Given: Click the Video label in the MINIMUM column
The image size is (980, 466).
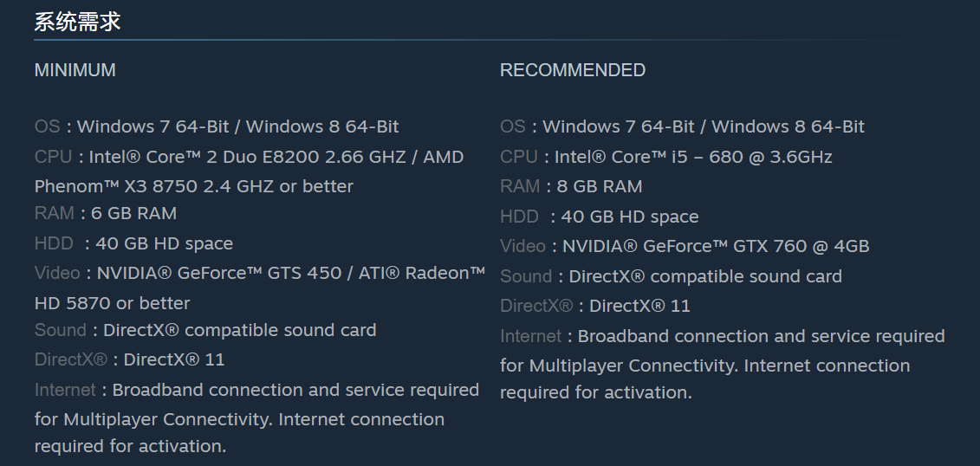Looking at the screenshot, I should pos(56,273).
